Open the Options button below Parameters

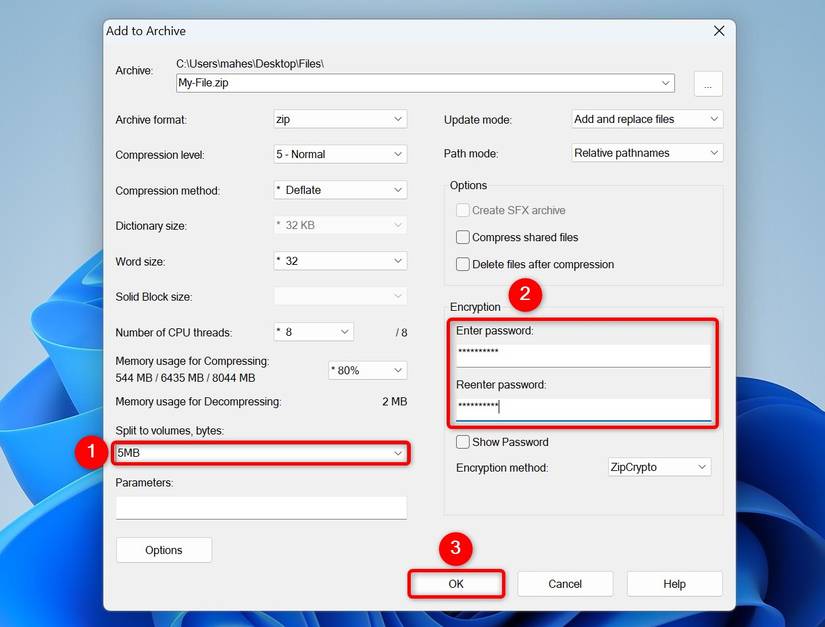[163, 549]
